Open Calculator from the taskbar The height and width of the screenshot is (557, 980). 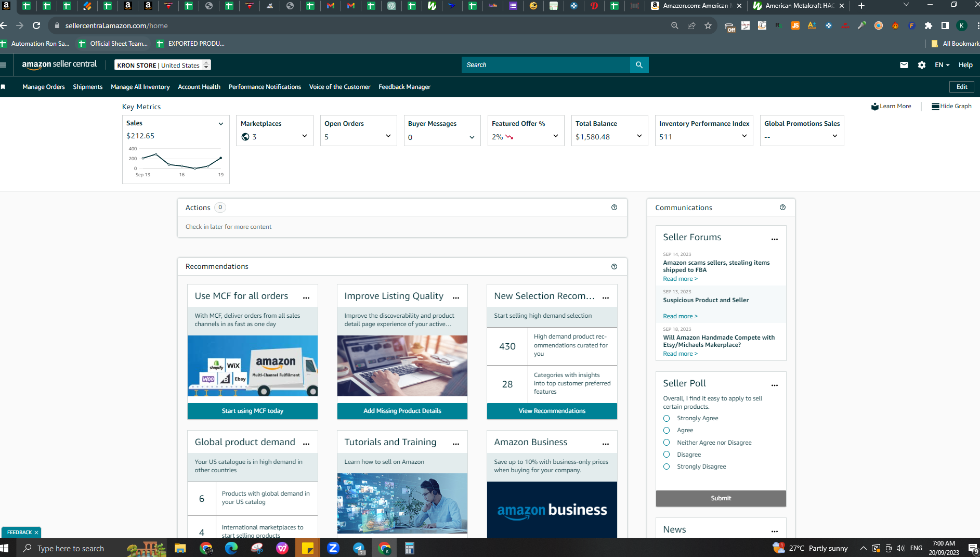[x=410, y=548]
